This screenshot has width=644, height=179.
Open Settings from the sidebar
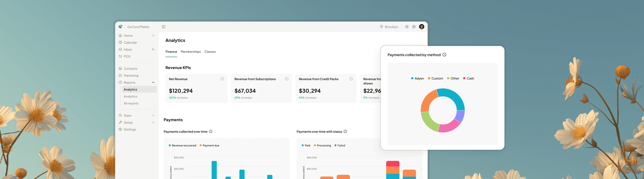tap(137, 129)
